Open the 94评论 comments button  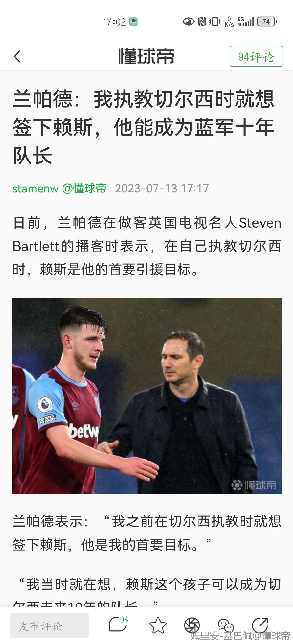point(256,56)
